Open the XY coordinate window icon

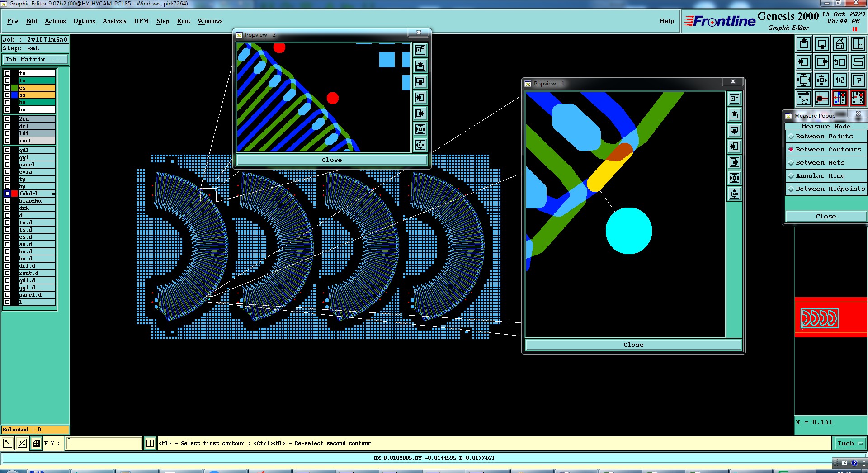[858, 44]
